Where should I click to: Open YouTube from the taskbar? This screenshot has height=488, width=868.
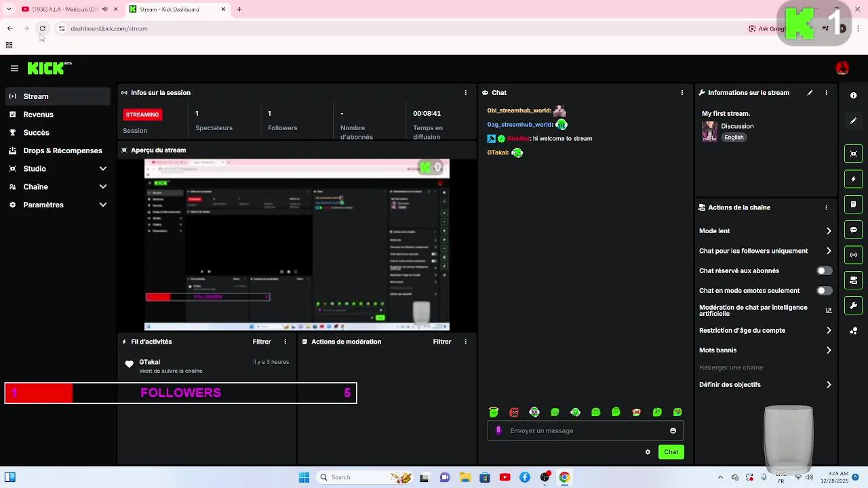click(505, 477)
